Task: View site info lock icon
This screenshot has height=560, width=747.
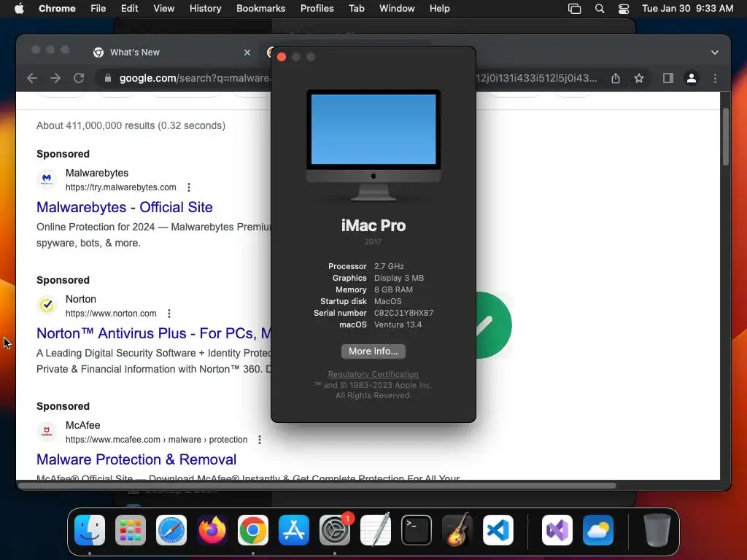Action: pyautogui.click(x=108, y=78)
